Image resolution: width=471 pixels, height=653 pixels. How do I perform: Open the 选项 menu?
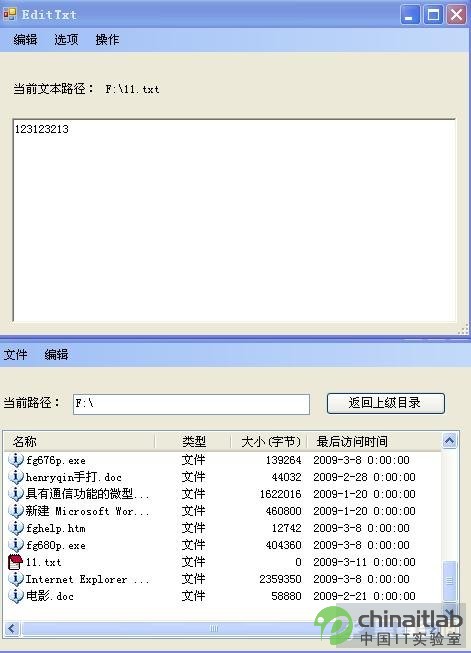[66, 40]
